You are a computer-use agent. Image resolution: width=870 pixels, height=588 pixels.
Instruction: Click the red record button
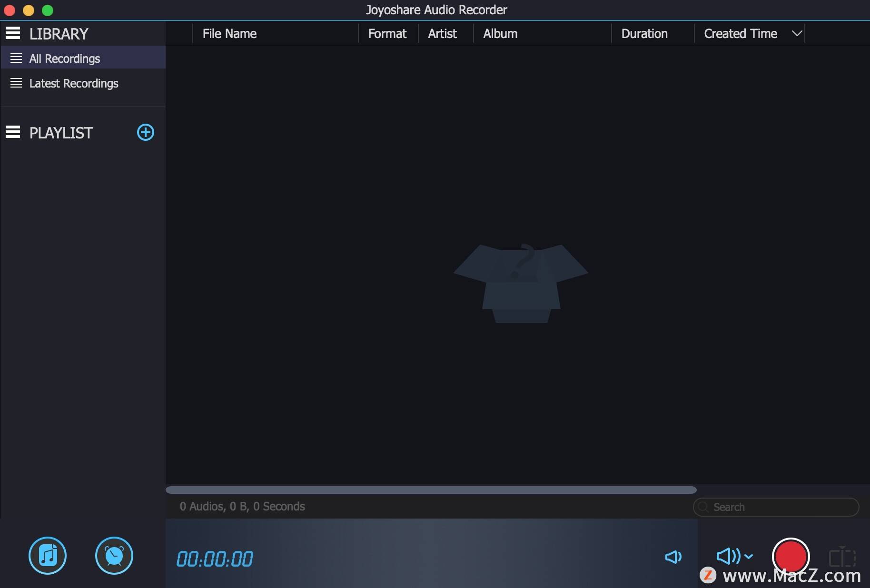[x=791, y=556]
